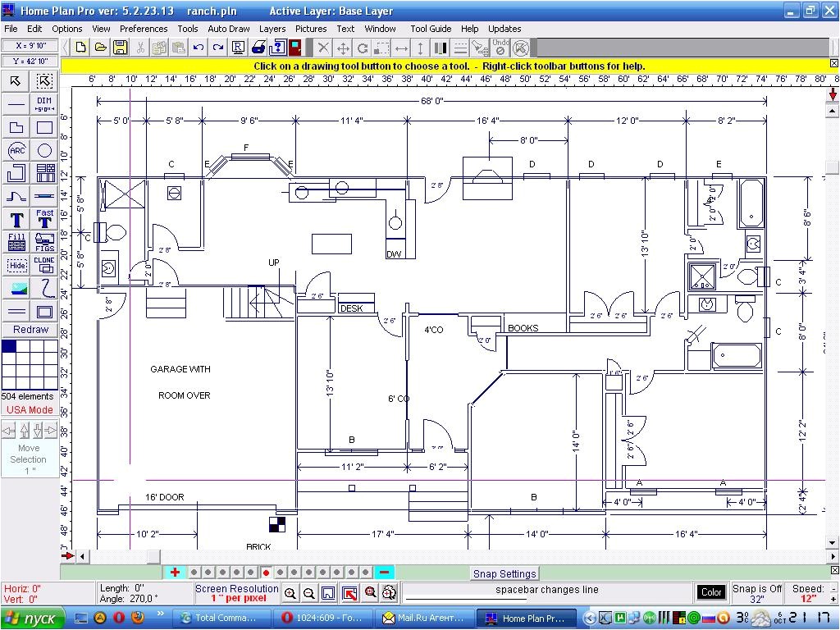This screenshot has width=840, height=630.
Task: Open the FIGS figures library
Action: coord(44,242)
